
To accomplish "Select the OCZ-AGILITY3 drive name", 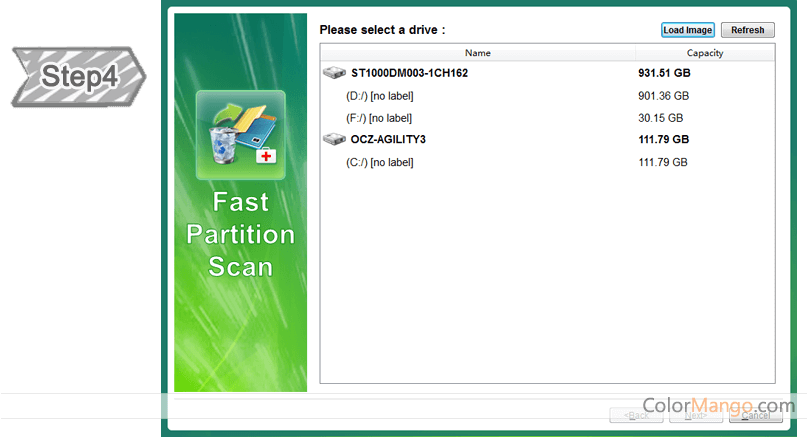I will 388,140.
